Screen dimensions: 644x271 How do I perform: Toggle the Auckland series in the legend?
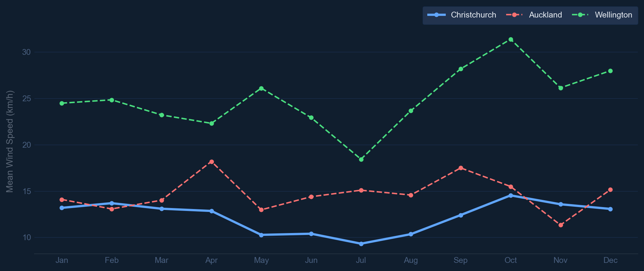[534, 15]
